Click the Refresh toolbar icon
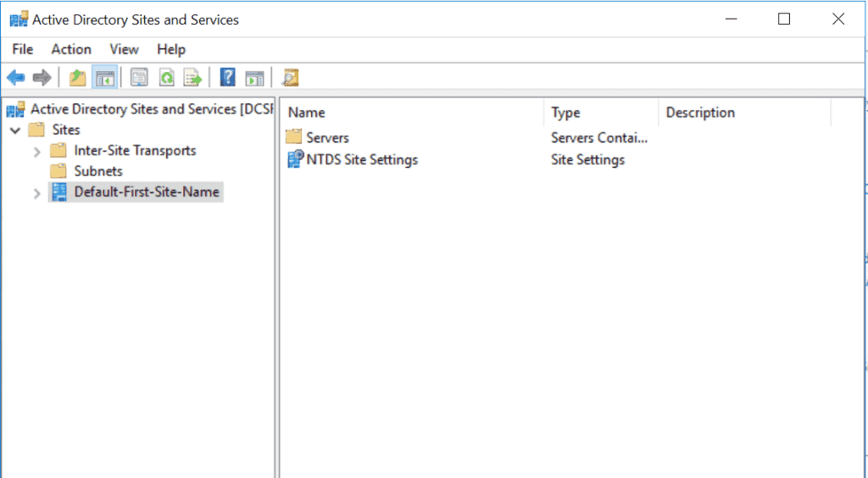The width and height of the screenshot is (868, 478). pyautogui.click(x=167, y=77)
